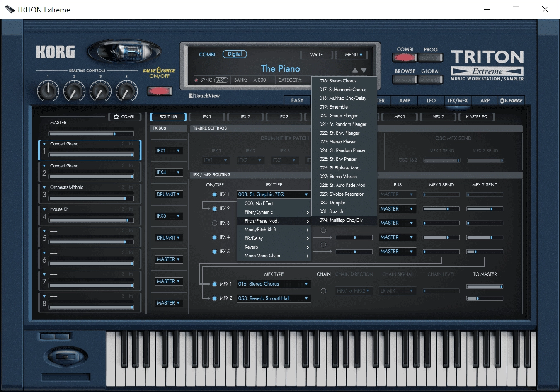
Task: Expand timbre 4 House Kit arrow
Action: (x=44, y=209)
